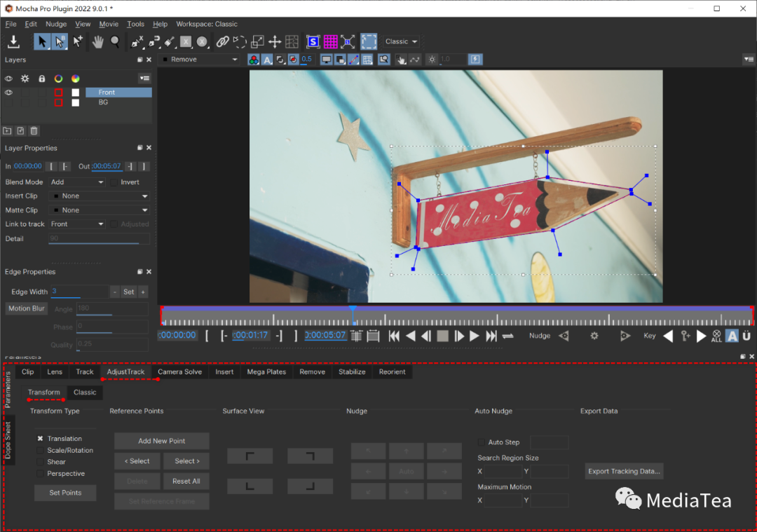
Task: Enable the Perspective transform checkbox
Action: coord(41,474)
